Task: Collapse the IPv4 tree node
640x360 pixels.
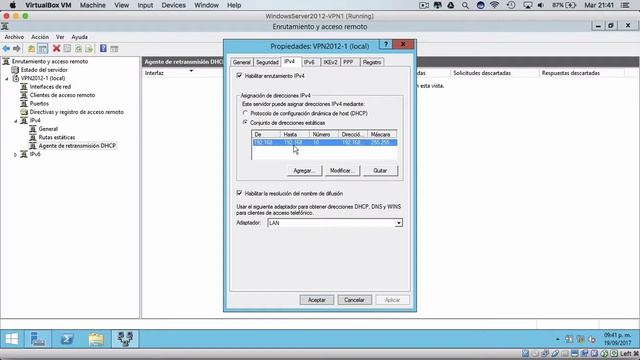Action: (16, 121)
